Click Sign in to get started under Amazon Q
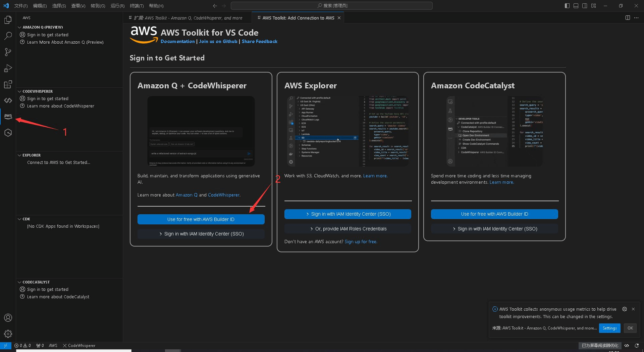The image size is (644, 352). [48, 35]
